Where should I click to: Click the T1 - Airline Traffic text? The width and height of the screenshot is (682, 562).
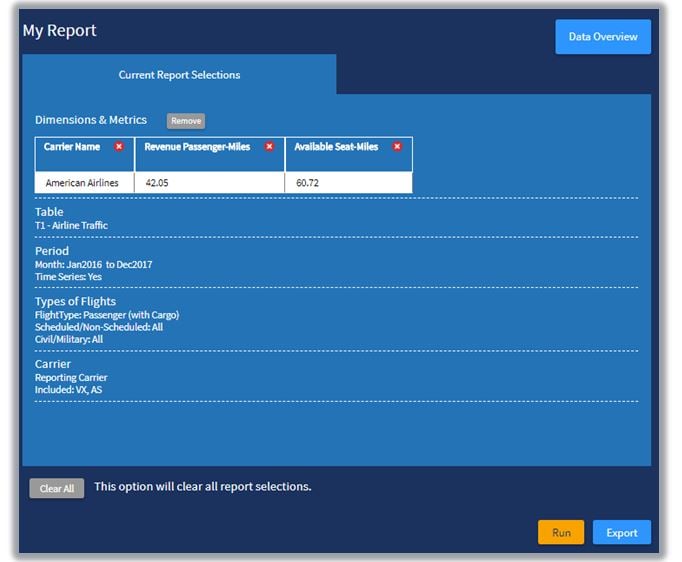[x=71, y=226]
